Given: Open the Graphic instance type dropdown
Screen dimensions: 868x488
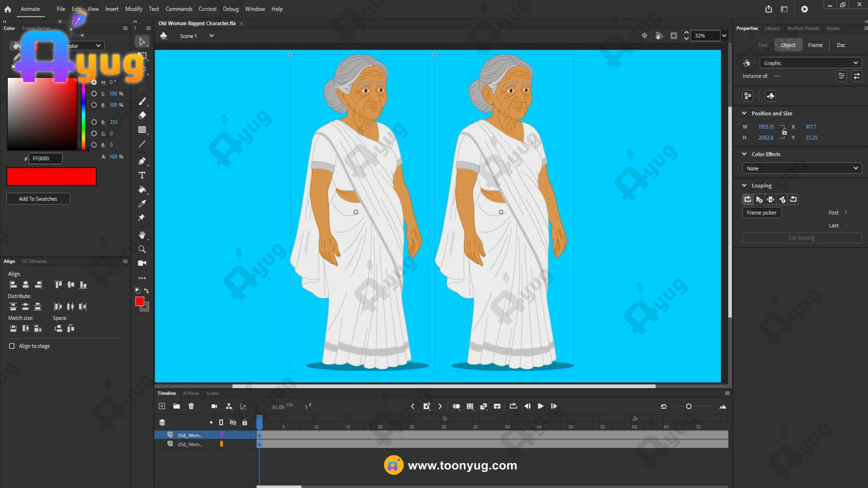Looking at the screenshot, I should click(x=811, y=63).
